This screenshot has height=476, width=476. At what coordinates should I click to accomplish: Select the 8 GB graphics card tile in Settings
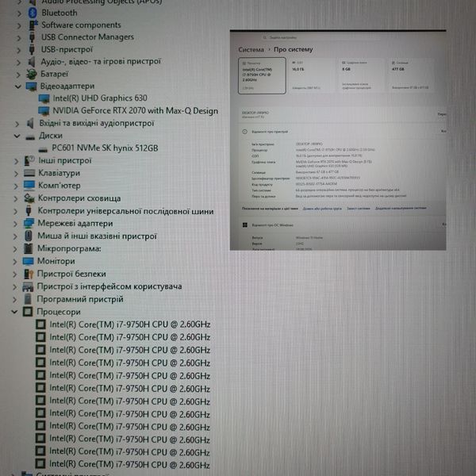coord(361,75)
